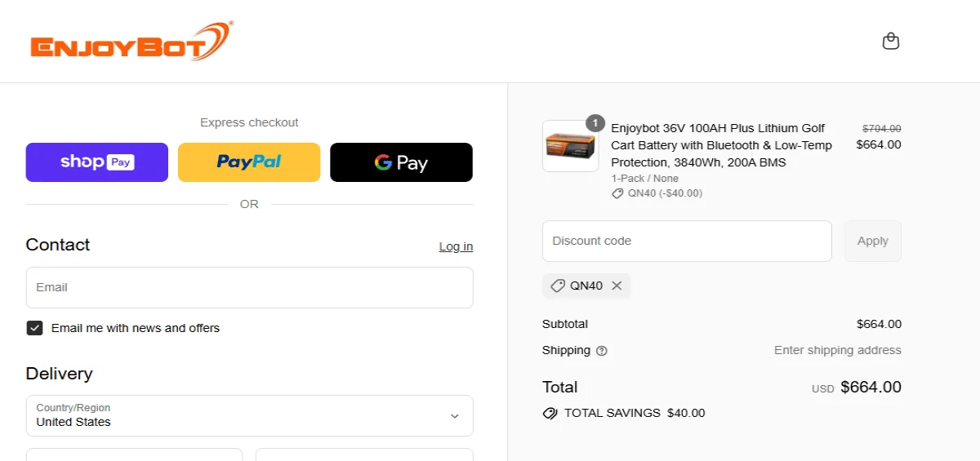Viewport: 980px width, 461px height.
Task: Click the Subtotal label
Action: point(565,324)
